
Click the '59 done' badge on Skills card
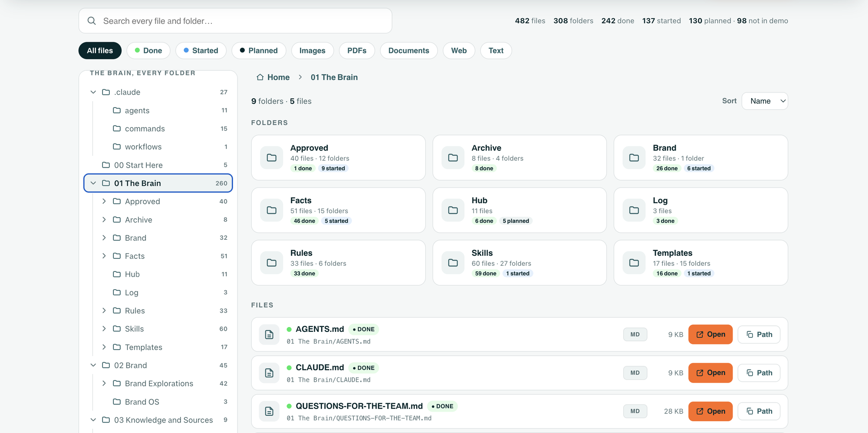pos(486,274)
